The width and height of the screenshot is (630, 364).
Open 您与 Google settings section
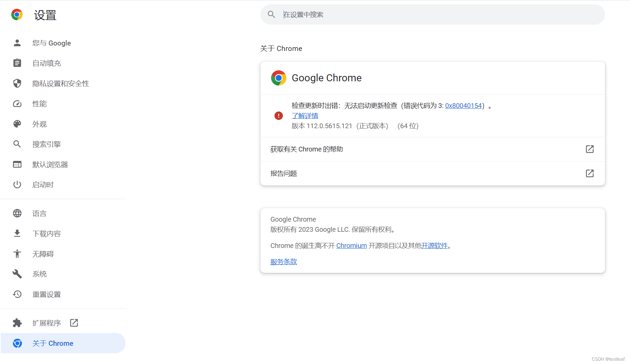pyautogui.click(x=64, y=43)
